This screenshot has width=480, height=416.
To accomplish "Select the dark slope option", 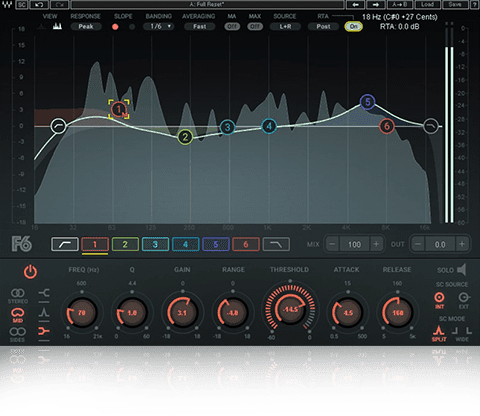I will [x=132, y=27].
